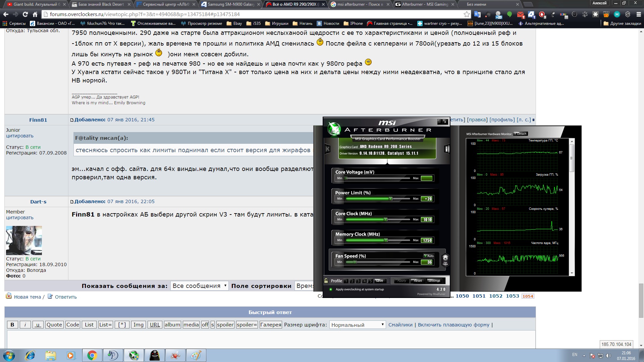The height and width of the screenshot is (362, 644).
Task: Click the Afterburner info 'i' side icon
Action: (446, 149)
